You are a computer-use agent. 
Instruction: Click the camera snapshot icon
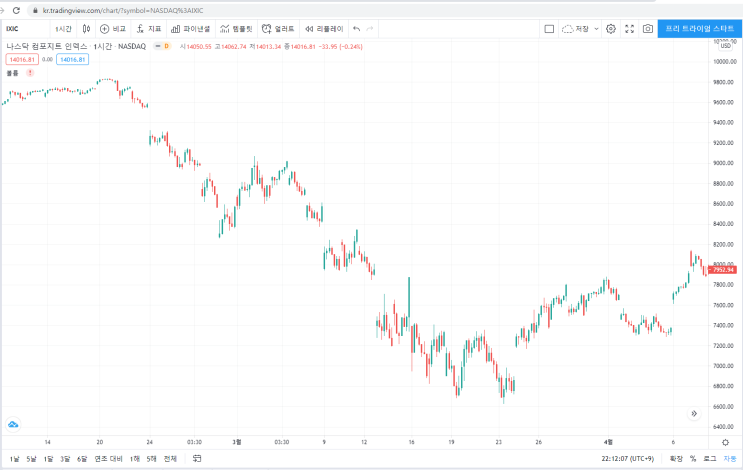648,29
